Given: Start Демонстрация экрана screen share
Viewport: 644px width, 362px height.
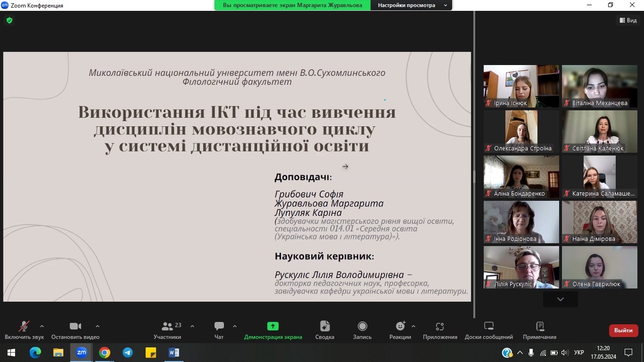Looking at the screenshot, I should [x=273, y=330].
